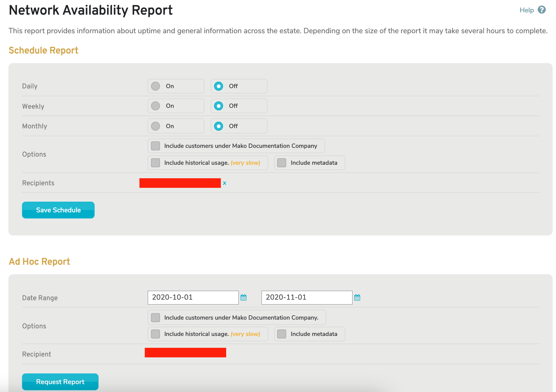Image resolution: width=556 pixels, height=392 pixels.
Task: Select Off for the Weekly schedule
Action: click(219, 106)
